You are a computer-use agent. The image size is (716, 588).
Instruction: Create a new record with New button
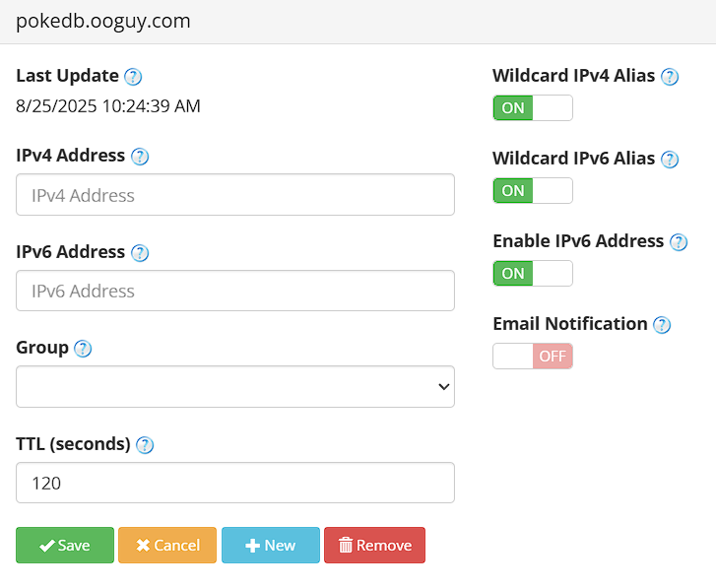(x=271, y=546)
